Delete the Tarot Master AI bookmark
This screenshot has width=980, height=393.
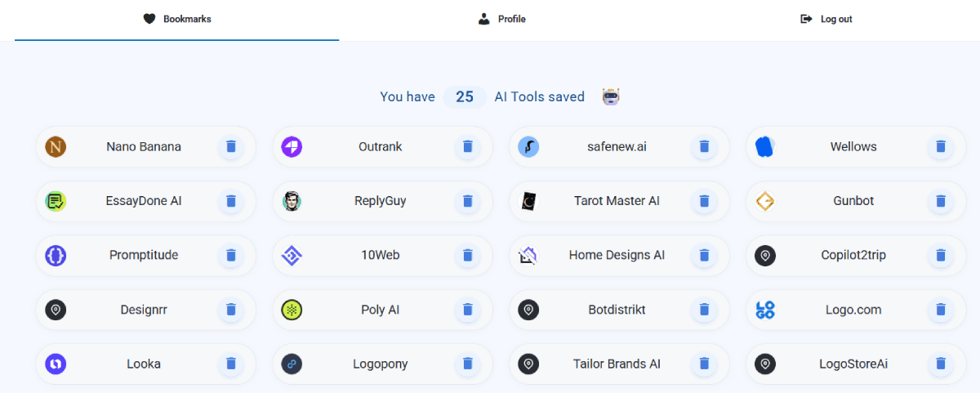(x=704, y=201)
